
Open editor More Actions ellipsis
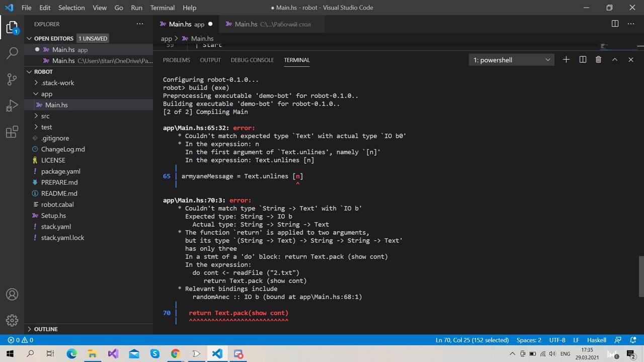click(630, 24)
